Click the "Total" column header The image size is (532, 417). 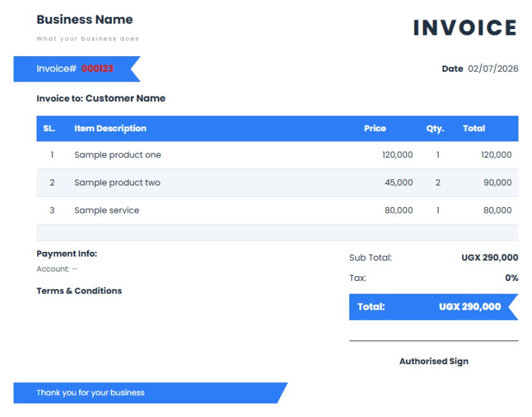click(x=474, y=128)
